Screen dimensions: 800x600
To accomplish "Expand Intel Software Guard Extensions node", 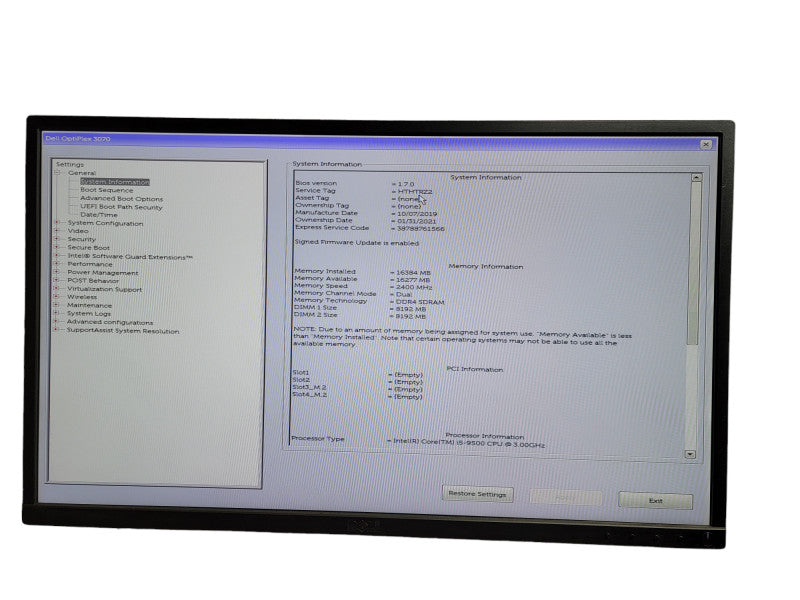I will click(57, 256).
